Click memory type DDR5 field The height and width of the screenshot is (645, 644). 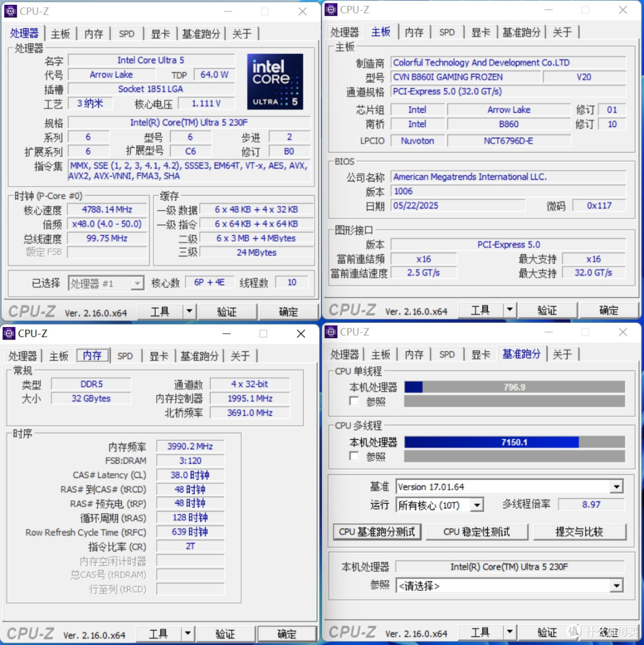(91, 384)
